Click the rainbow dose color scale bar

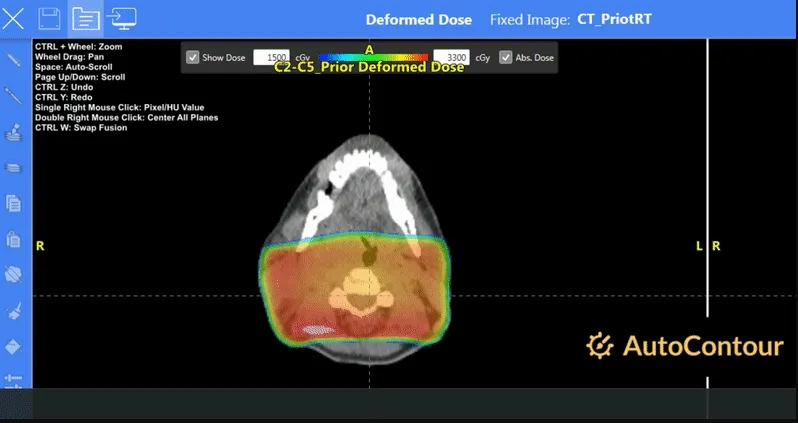point(373,58)
